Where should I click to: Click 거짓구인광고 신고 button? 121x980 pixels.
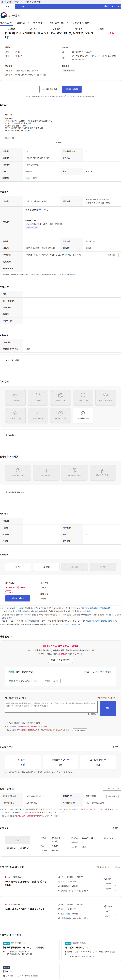tap(112, 789)
